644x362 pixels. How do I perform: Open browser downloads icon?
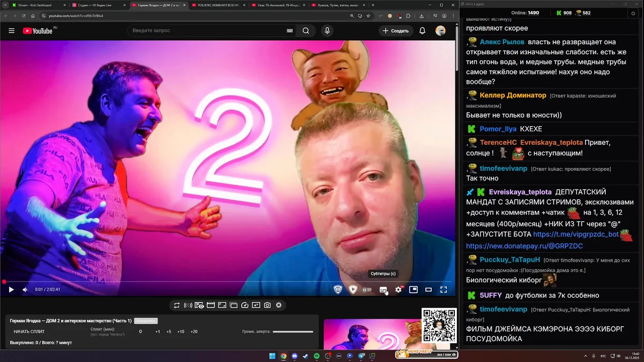coord(422,16)
